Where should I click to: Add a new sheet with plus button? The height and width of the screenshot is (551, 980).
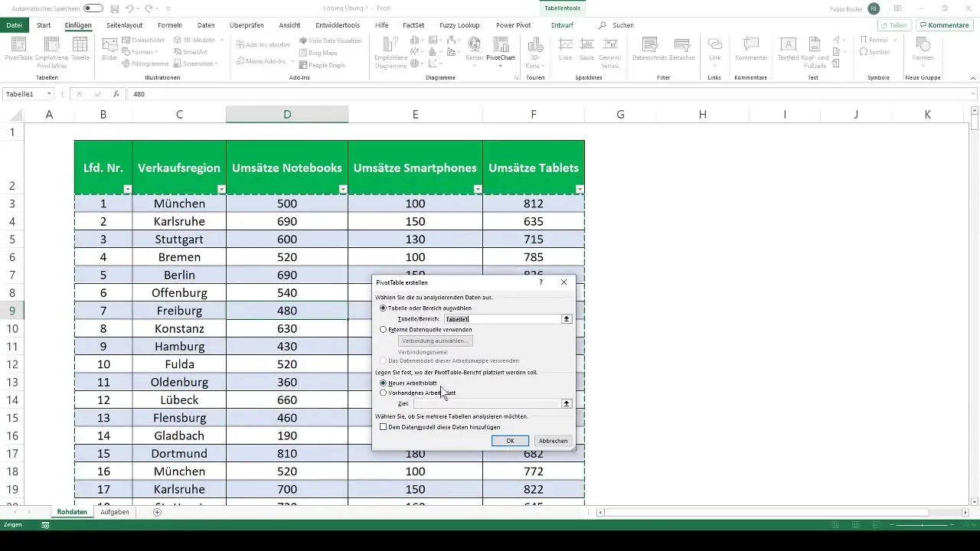tap(158, 511)
